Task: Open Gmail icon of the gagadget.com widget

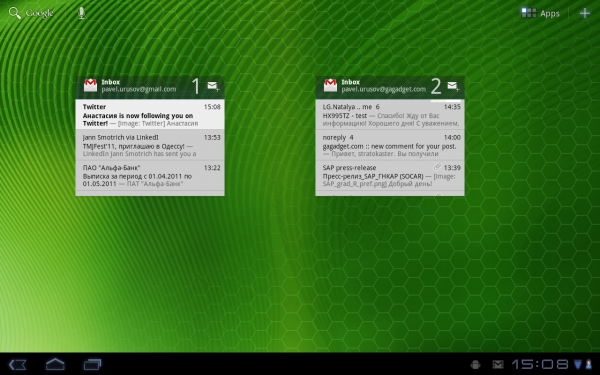Action: pos(331,85)
